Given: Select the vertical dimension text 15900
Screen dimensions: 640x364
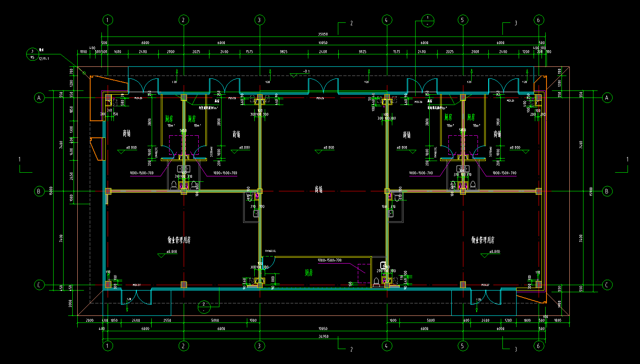Looking at the screenshot, I should (591, 191).
